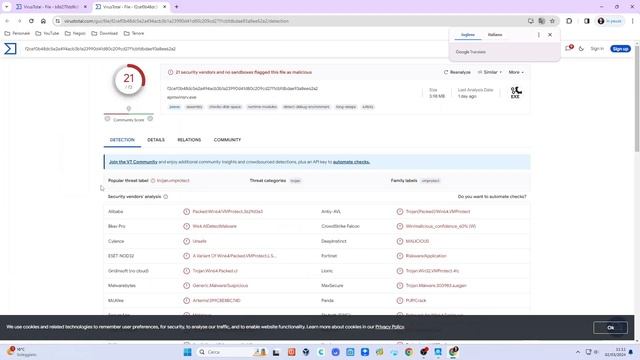This screenshot has height=360, width=640.
Task: Open the extensions puzzle icon
Action: (569, 21)
